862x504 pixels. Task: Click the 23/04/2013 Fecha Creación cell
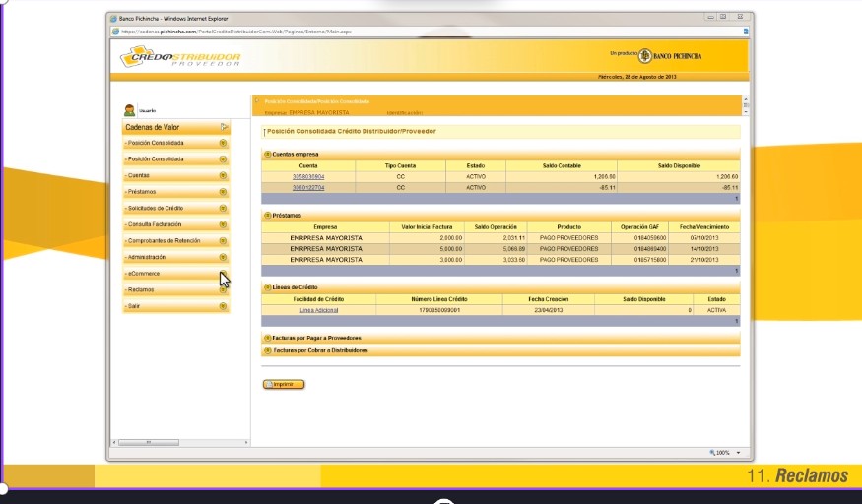point(548,311)
